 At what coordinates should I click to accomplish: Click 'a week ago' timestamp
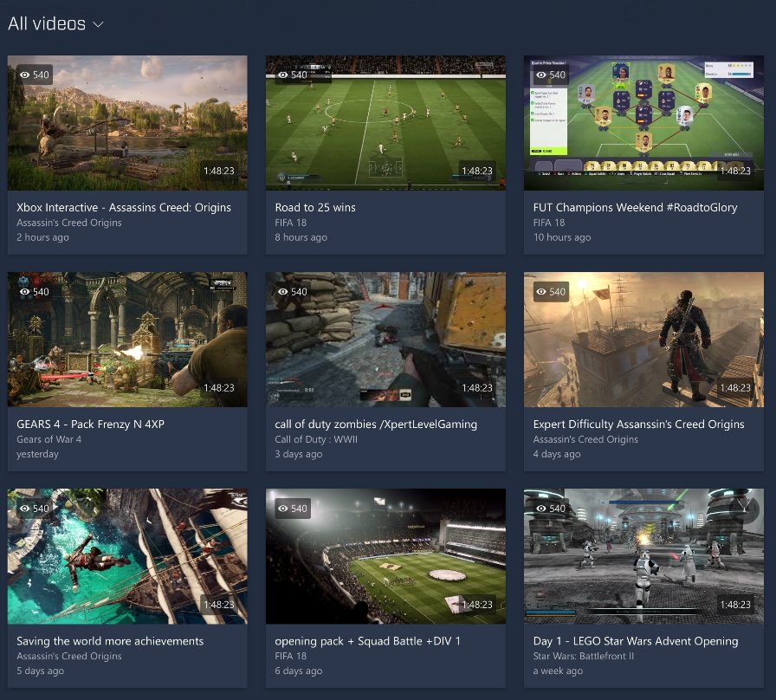[558, 671]
